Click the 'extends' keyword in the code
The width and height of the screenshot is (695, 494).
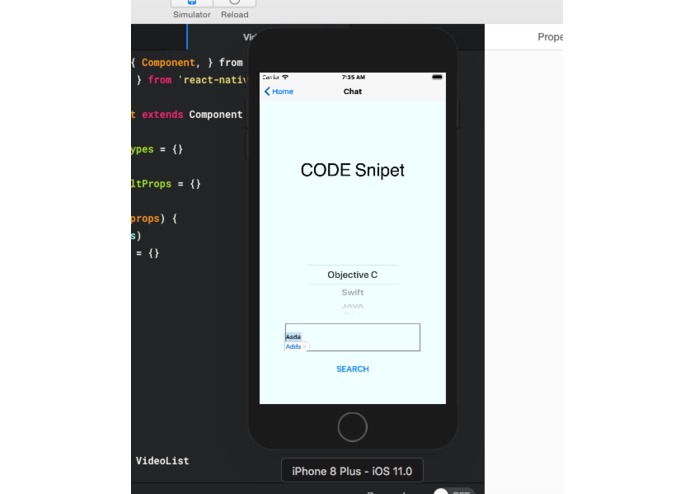162,114
